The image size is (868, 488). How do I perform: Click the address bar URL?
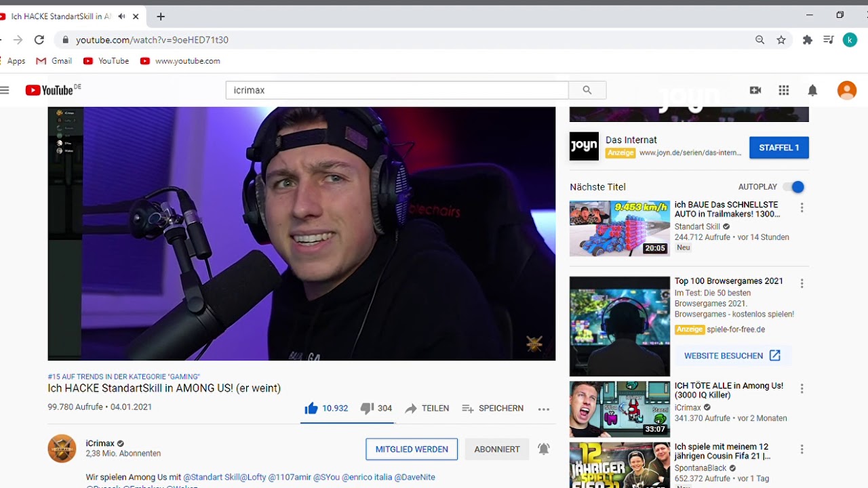(x=152, y=40)
